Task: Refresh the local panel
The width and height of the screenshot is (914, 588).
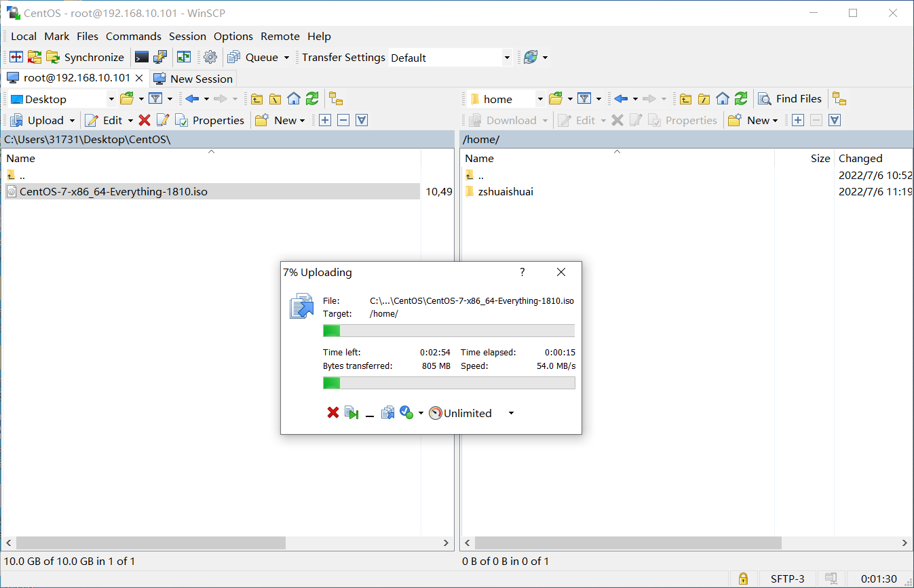Action: [x=312, y=99]
